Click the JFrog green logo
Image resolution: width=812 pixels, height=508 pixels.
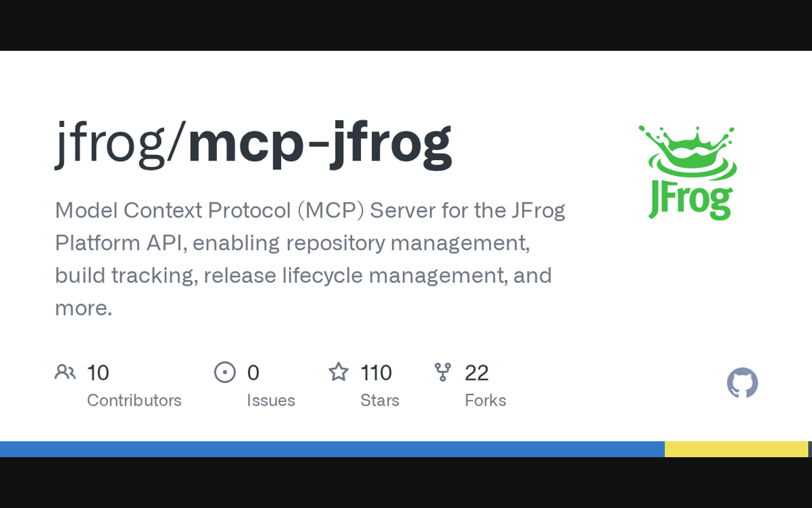click(689, 173)
